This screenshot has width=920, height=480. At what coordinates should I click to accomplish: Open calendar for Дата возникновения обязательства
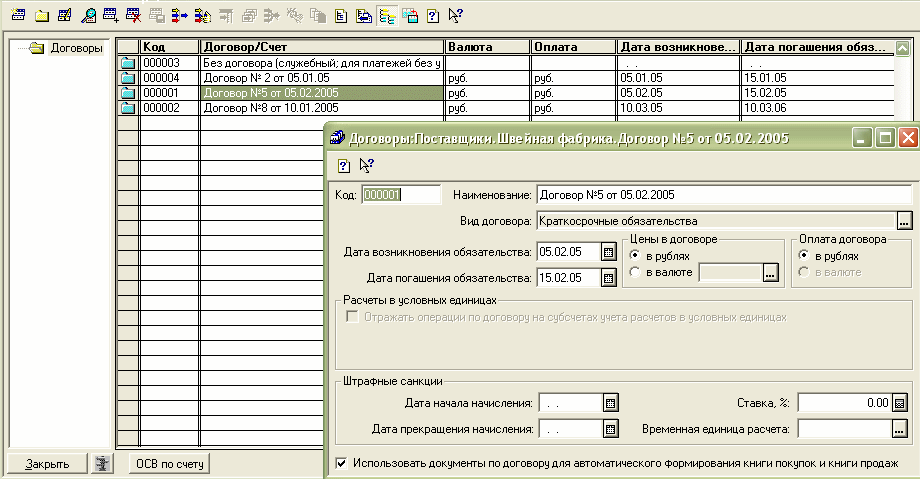tap(608, 252)
